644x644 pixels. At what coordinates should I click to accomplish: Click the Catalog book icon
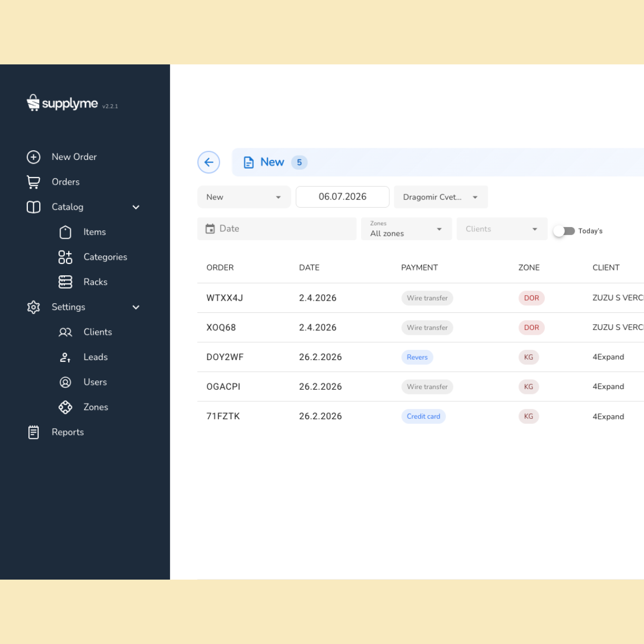[x=33, y=207]
